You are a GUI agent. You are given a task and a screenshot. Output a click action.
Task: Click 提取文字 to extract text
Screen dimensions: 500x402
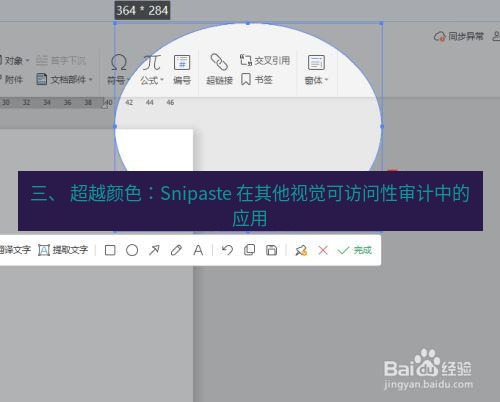[63, 250]
